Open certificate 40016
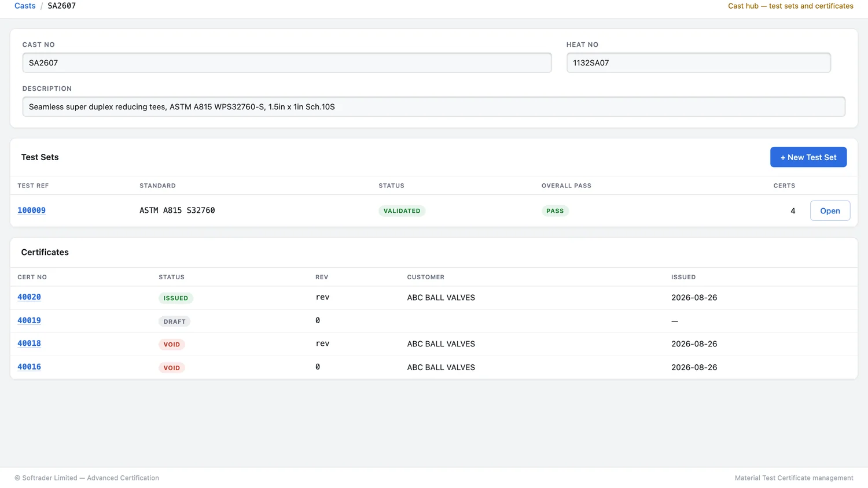Image resolution: width=868 pixels, height=488 pixels. (x=29, y=367)
